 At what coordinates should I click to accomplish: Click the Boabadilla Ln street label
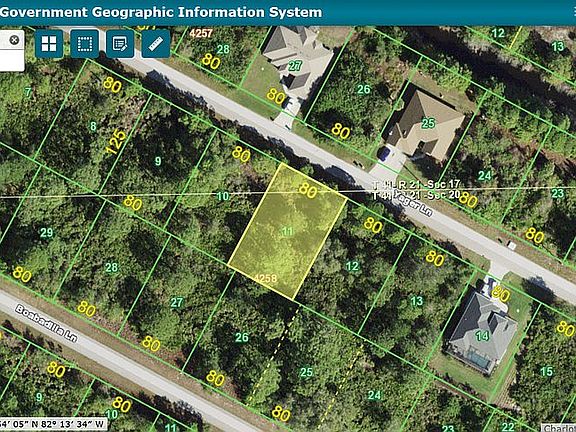(x=47, y=324)
